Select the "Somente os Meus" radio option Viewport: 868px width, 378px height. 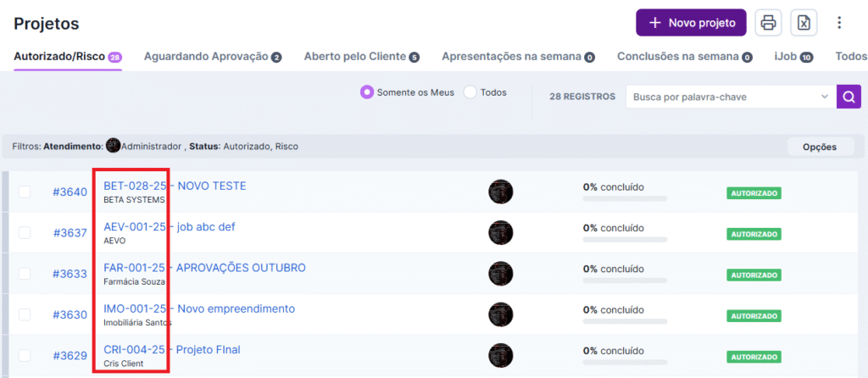(x=367, y=92)
